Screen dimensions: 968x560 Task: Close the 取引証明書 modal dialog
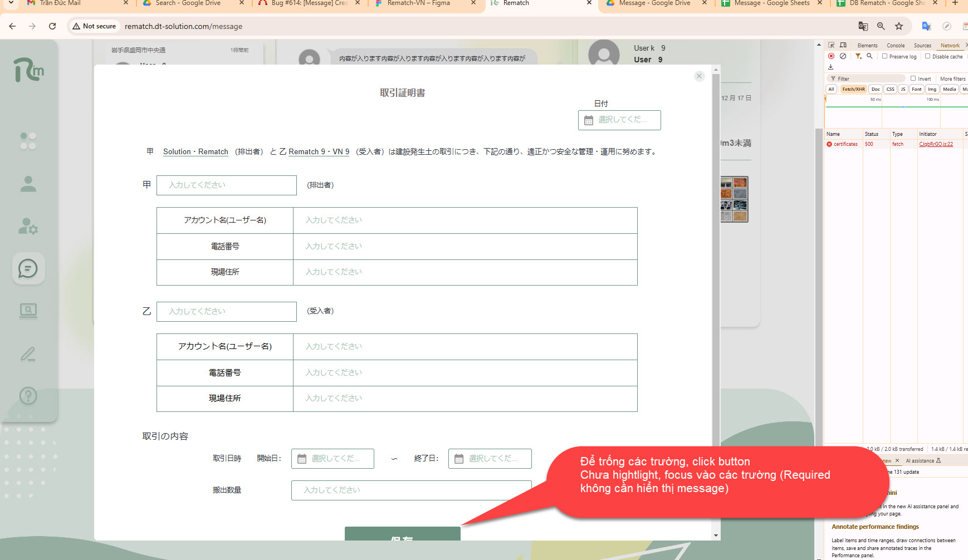tap(700, 76)
